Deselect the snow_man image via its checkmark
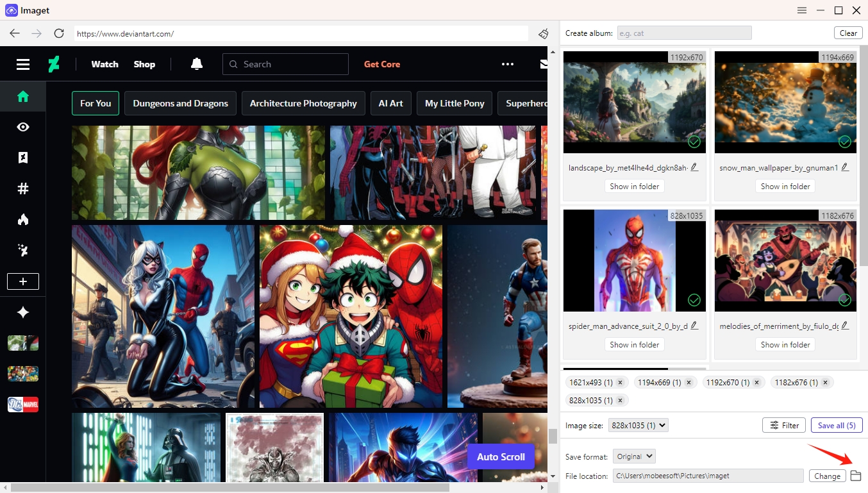The height and width of the screenshot is (493, 868). 845,142
